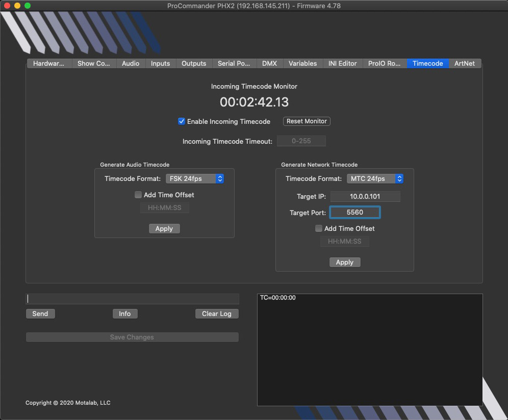Maximize the window with the green button
The height and width of the screenshot is (420, 508).
point(28,6)
